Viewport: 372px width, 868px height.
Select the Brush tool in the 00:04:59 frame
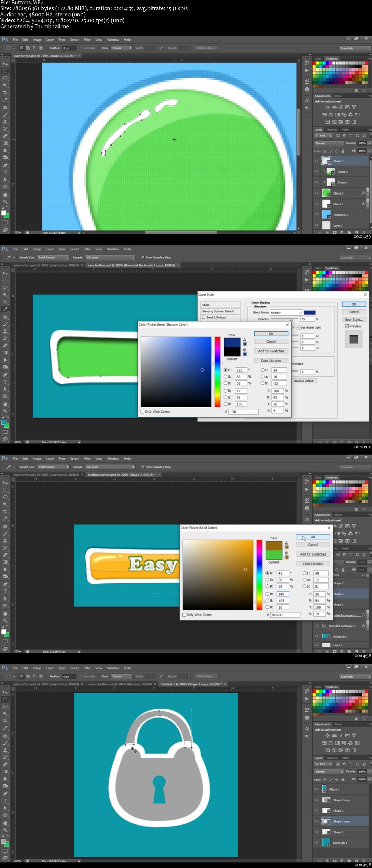[x=5, y=114]
